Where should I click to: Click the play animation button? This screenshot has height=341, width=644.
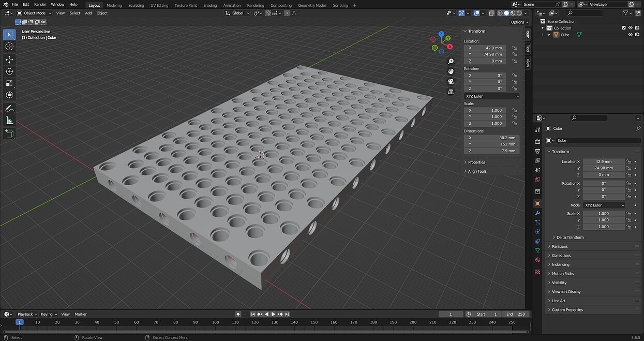coord(273,314)
